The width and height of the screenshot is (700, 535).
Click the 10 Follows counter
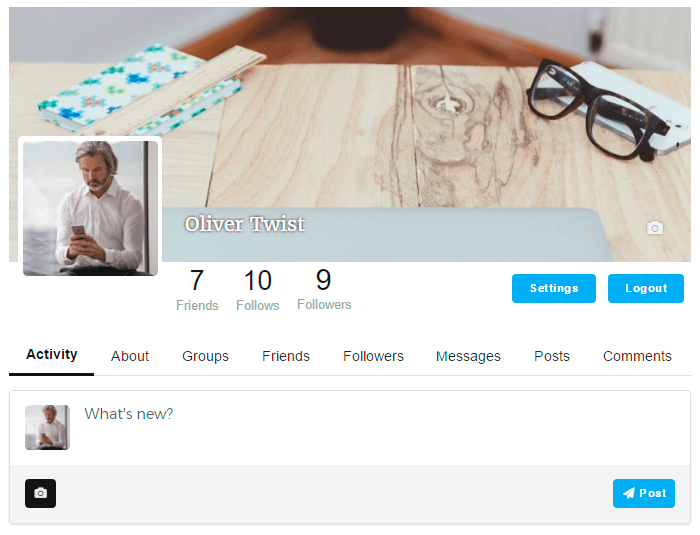(x=258, y=290)
